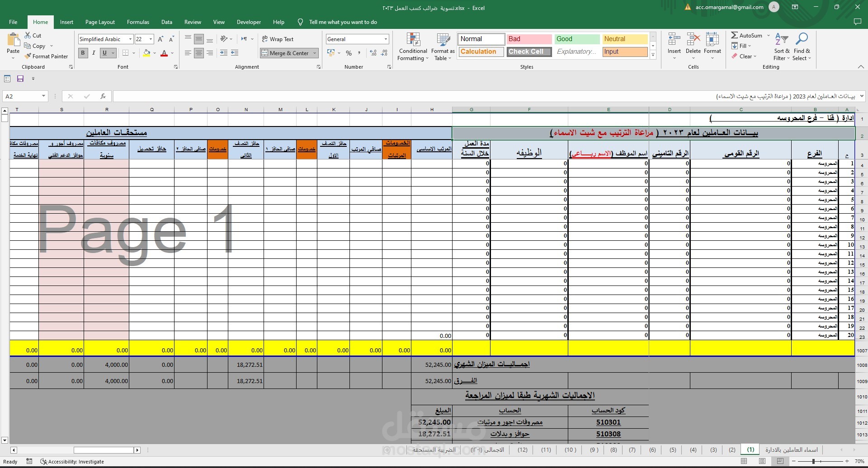This screenshot has width=868, height=468.
Task: Apply the Good cell style
Action: pyautogui.click(x=577, y=39)
